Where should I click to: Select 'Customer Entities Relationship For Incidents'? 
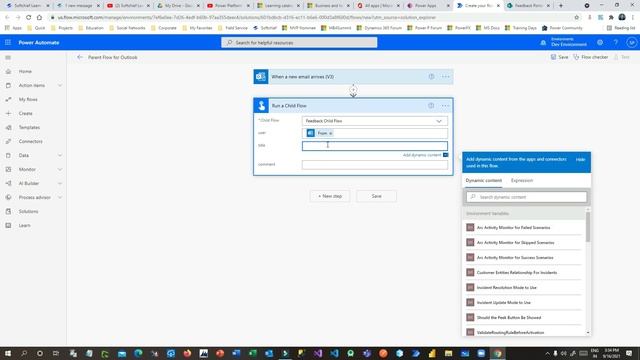[x=524, y=273]
